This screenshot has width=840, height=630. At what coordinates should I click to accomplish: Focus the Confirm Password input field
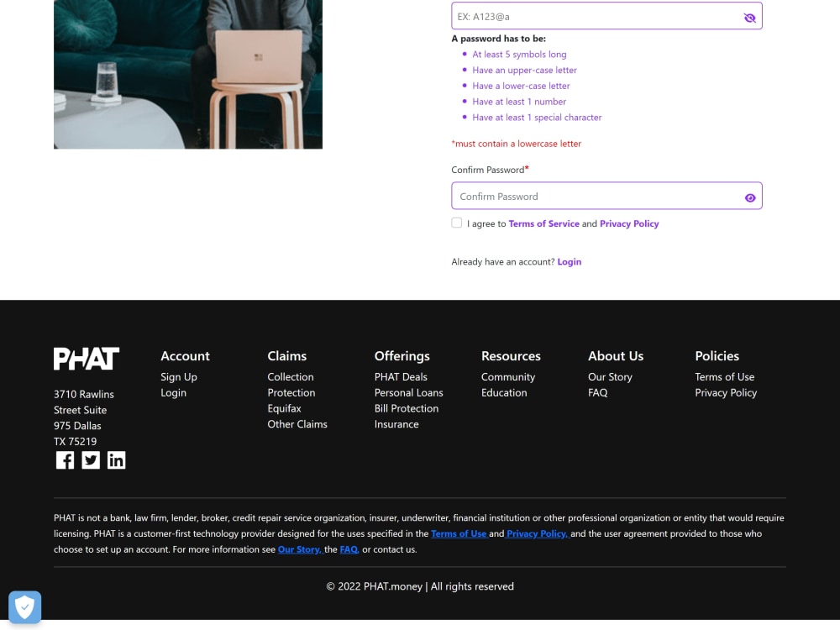tap(606, 196)
